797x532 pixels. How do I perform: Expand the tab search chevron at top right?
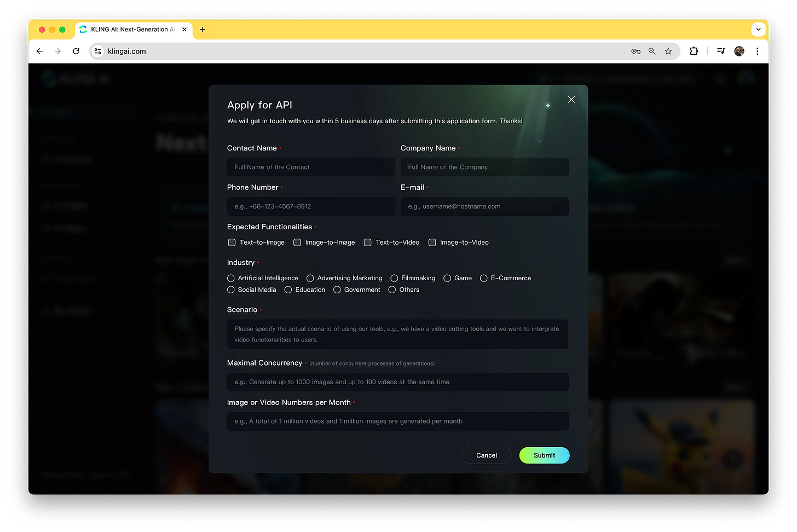758,30
